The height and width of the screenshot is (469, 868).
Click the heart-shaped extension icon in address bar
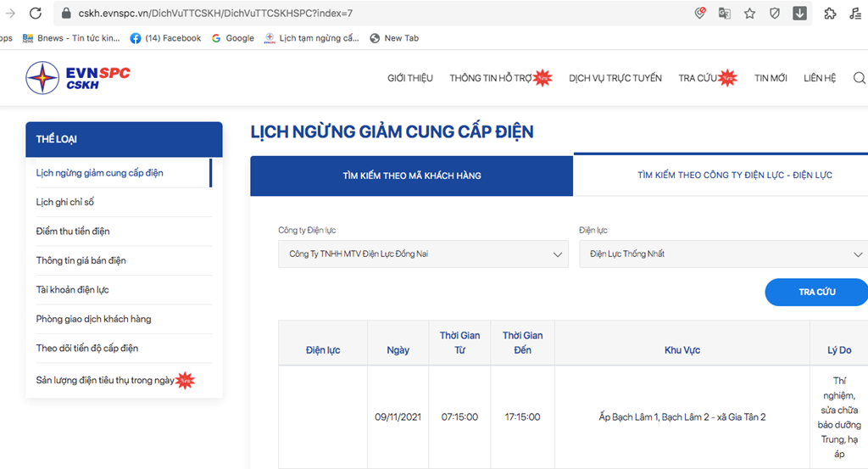point(699,14)
